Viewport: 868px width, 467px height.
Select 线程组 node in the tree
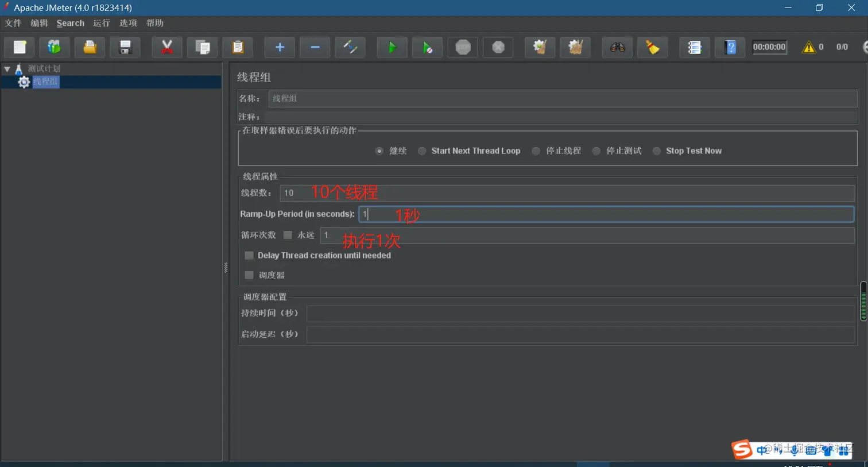click(x=45, y=82)
